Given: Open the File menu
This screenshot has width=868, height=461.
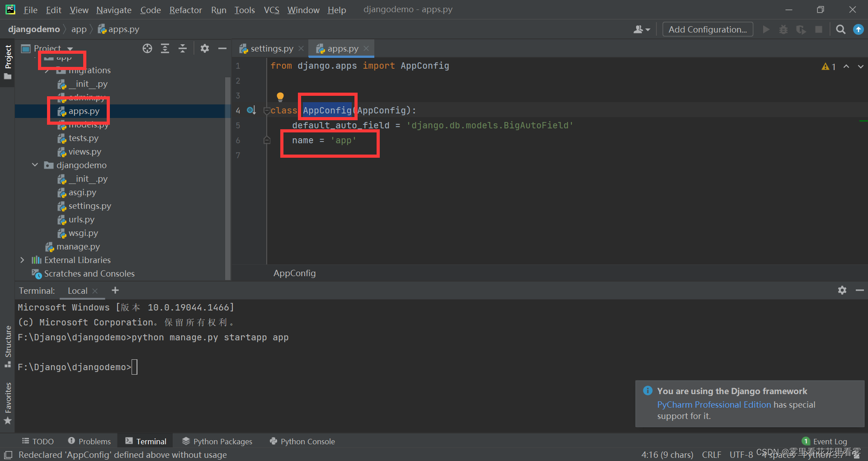Looking at the screenshot, I should pyautogui.click(x=30, y=10).
